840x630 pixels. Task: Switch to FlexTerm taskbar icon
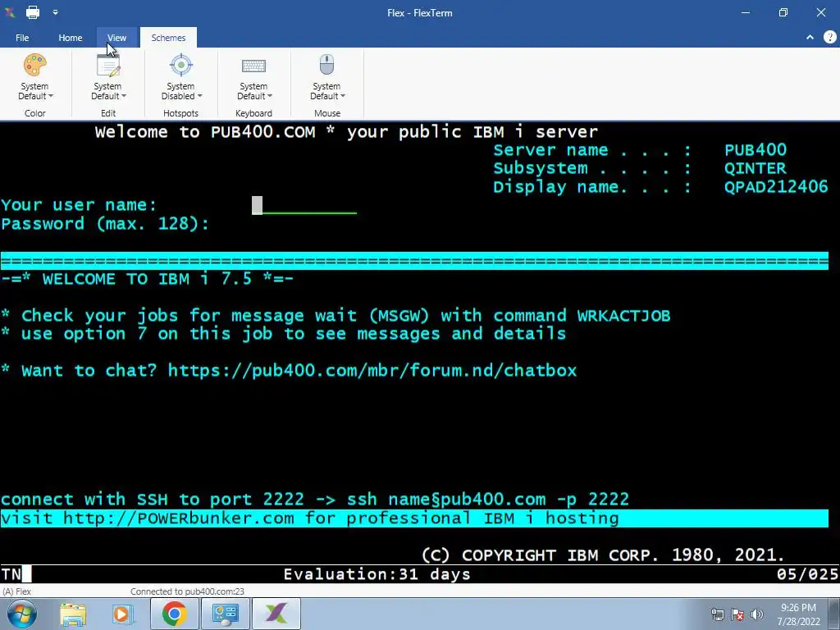(x=276, y=614)
